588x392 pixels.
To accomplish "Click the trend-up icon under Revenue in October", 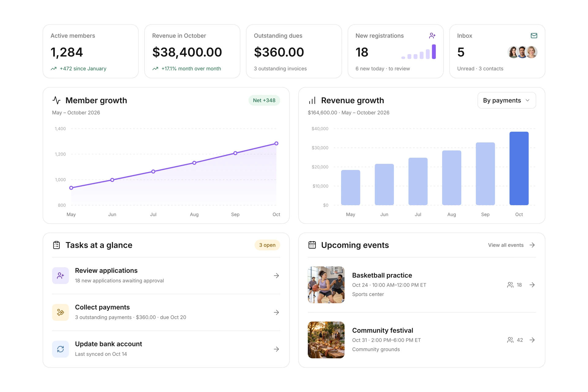I will coord(155,69).
